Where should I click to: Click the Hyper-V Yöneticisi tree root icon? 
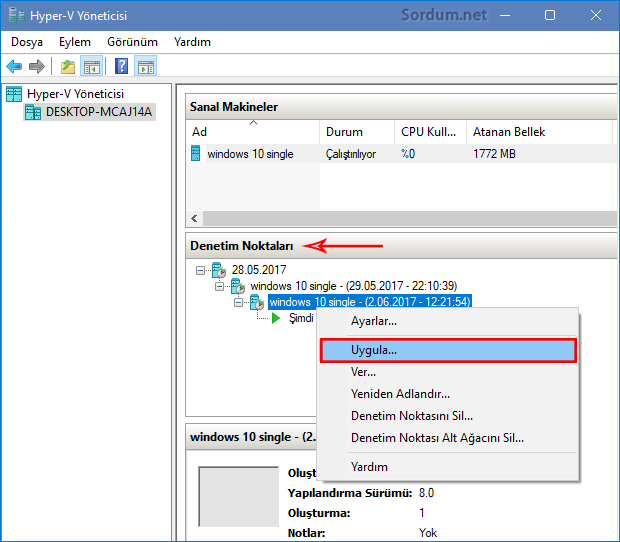(x=14, y=94)
